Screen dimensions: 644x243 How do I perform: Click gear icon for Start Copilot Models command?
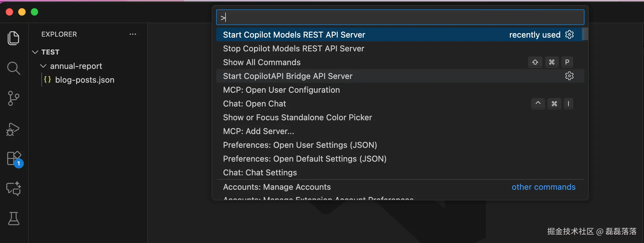click(x=569, y=34)
